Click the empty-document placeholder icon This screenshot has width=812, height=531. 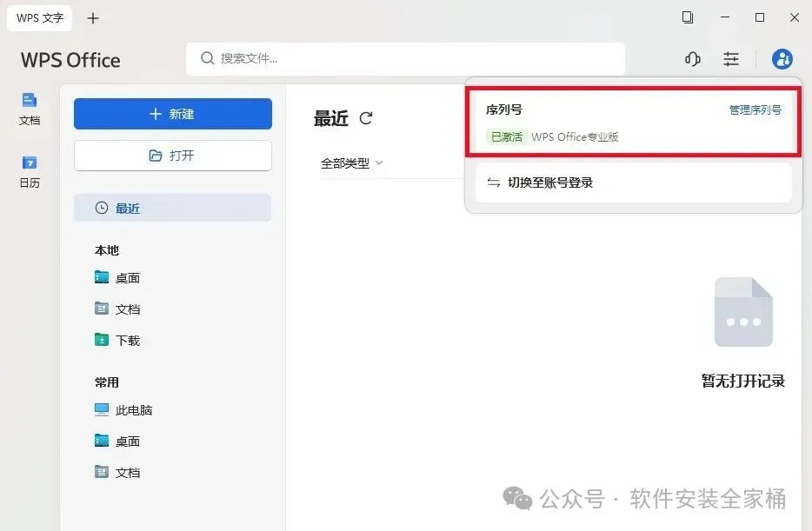pyautogui.click(x=743, y=312)
